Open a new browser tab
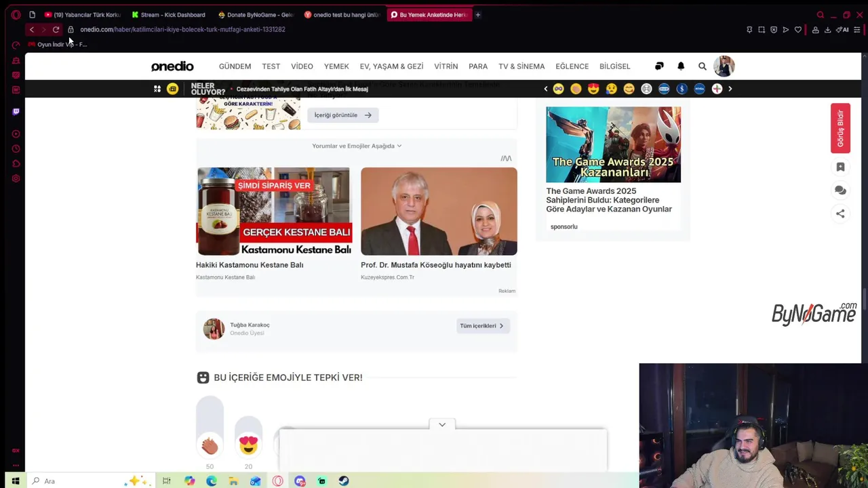Screen dimensions: 868x488 point(477,14)
